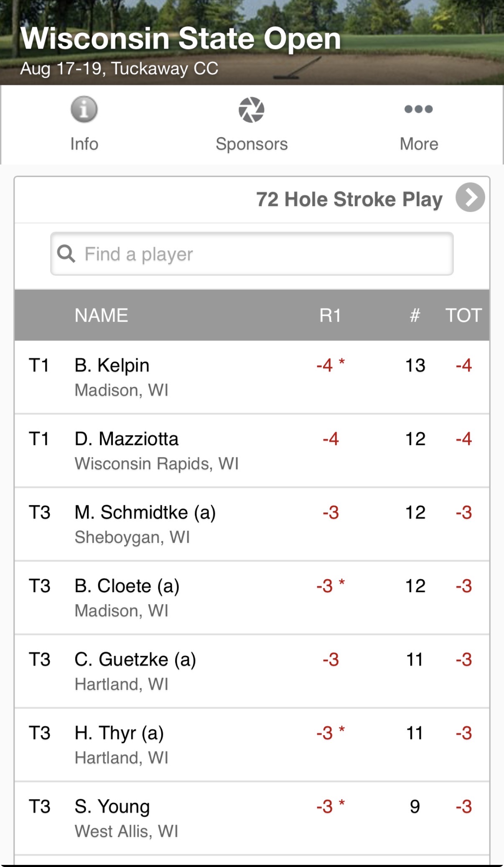Select the R1 column header
Image resolution: width=504 pixels, height=867 pixels.
[x=330, y=315]
